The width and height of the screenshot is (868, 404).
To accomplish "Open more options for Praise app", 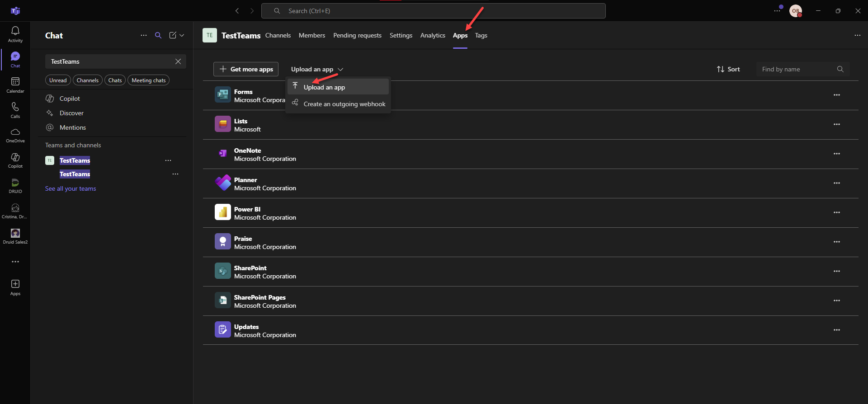I will point(837,242).
